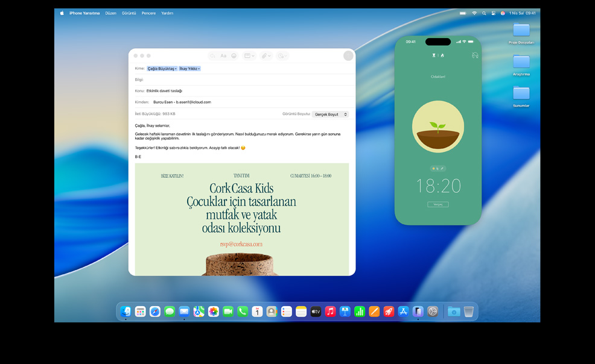The width and height of the screenshot is (595, 364).
Task: Open the header fields dropdown in Mail toolbar
Action: (x=249, y=56)
